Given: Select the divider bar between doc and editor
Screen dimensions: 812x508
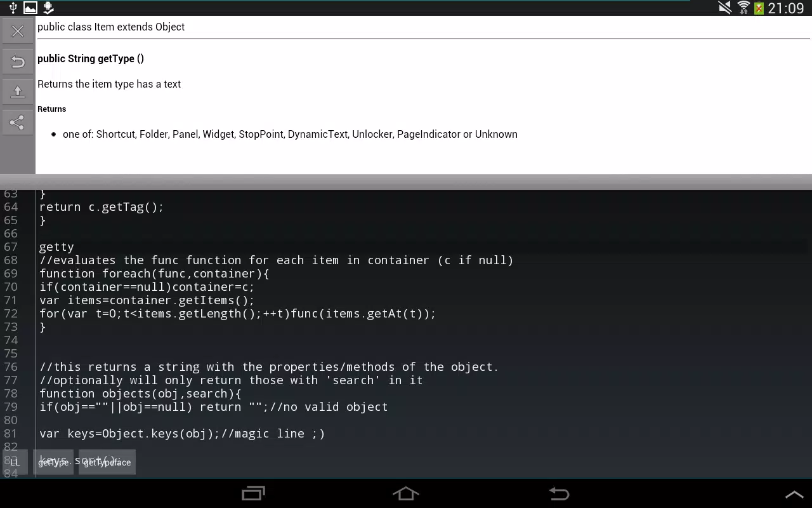Looking at the screenshot, I should click(x=406, y=182).
